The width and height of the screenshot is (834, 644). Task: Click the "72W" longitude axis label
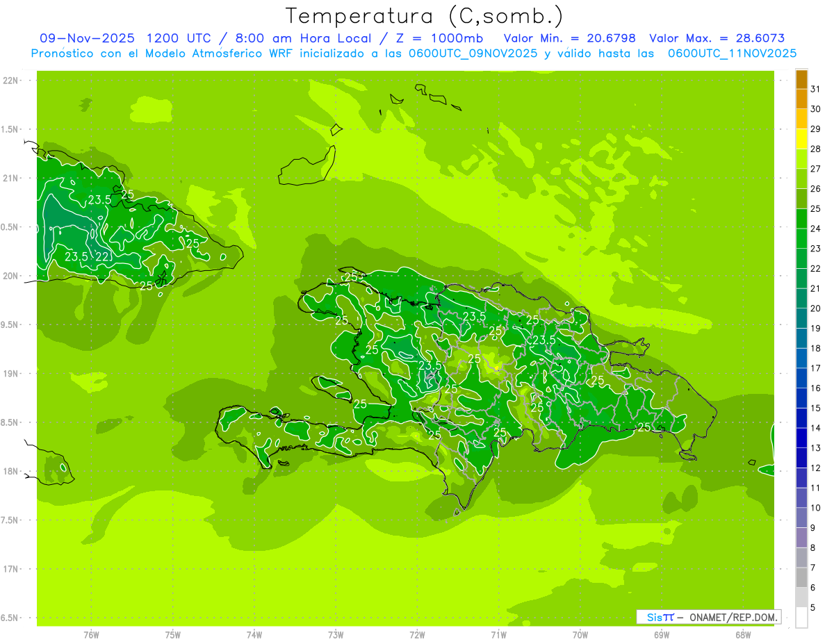417,635
